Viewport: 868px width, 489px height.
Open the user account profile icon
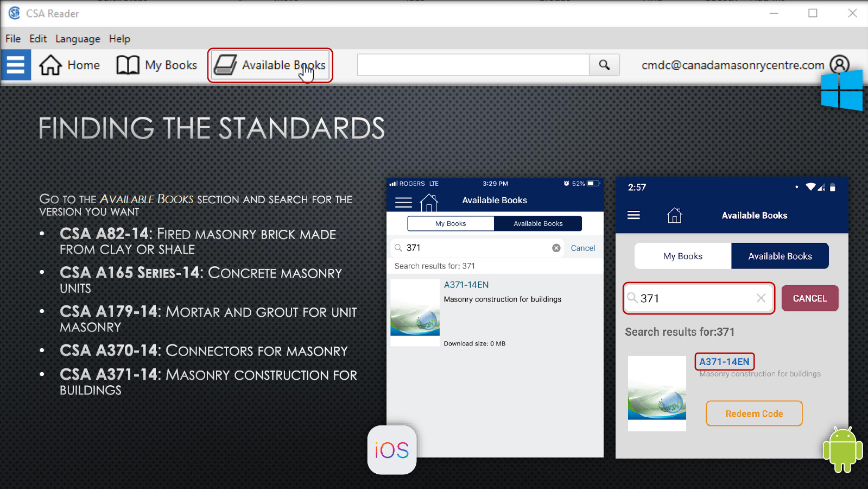tap(839, 65)
